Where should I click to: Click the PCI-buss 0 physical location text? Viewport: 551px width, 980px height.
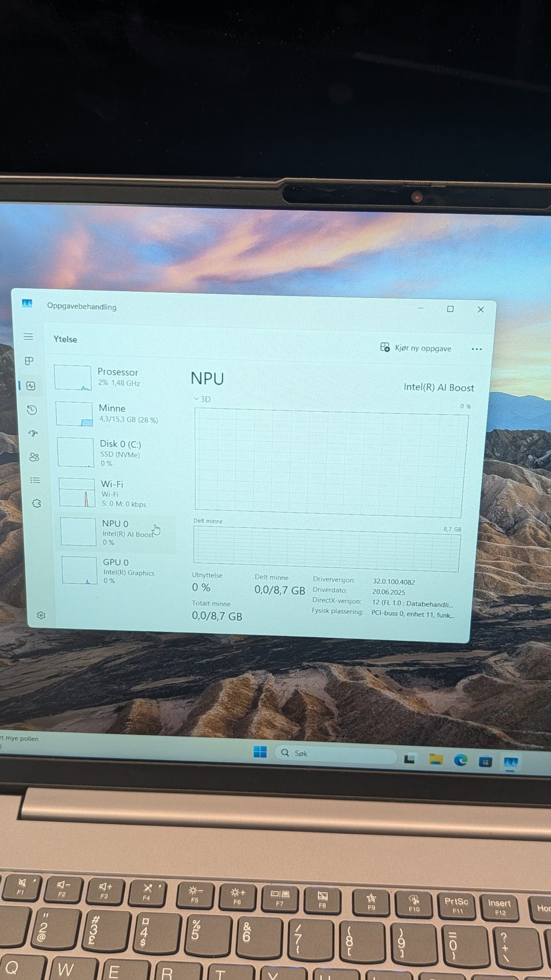(x=412, y=614)
